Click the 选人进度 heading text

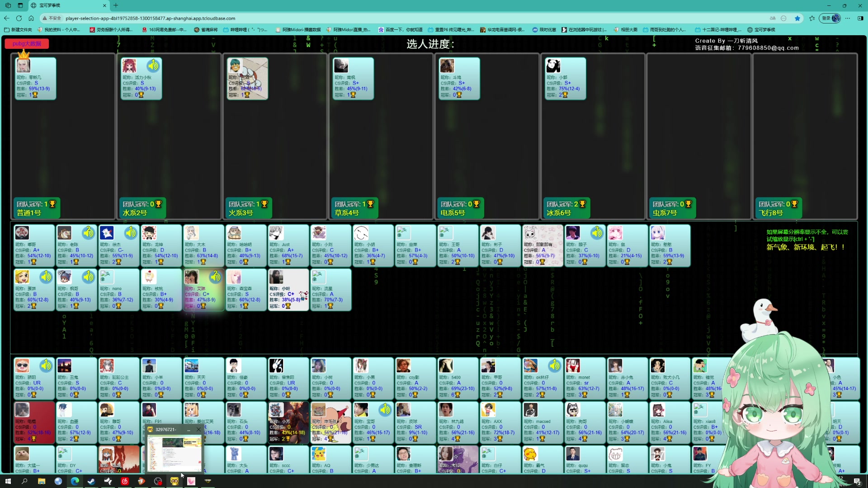pos(430,44)
